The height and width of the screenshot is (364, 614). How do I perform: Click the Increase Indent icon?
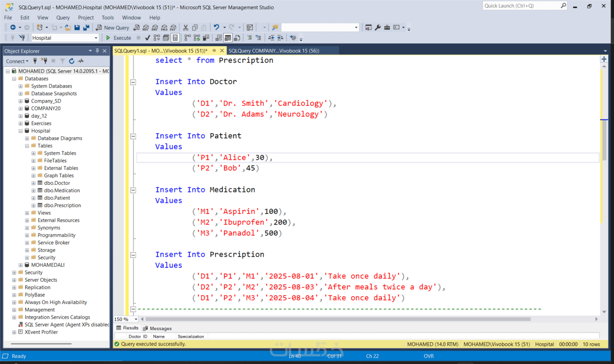pyautogui.click(x=280, y=38)
